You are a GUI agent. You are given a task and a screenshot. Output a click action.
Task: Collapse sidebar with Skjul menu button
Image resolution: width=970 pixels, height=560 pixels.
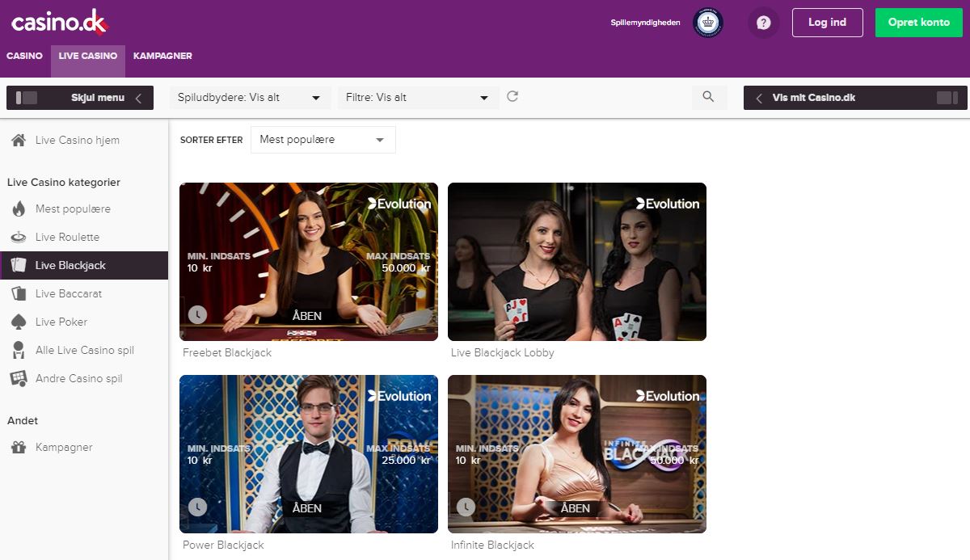[79, 98]
